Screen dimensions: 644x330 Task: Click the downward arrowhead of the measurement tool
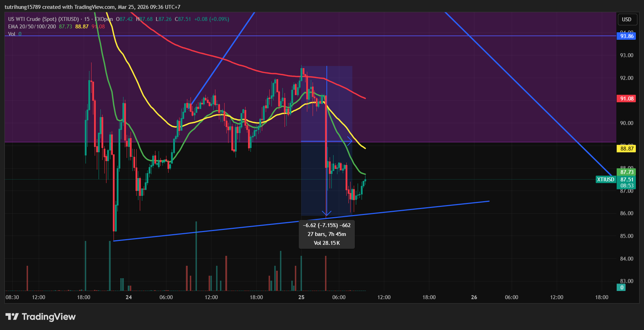pyautogui.click(x=326, y=214)
